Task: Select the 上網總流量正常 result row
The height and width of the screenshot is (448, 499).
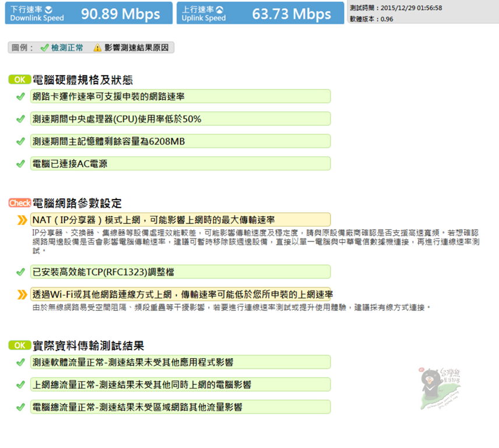Action: (x=181, y=384)
